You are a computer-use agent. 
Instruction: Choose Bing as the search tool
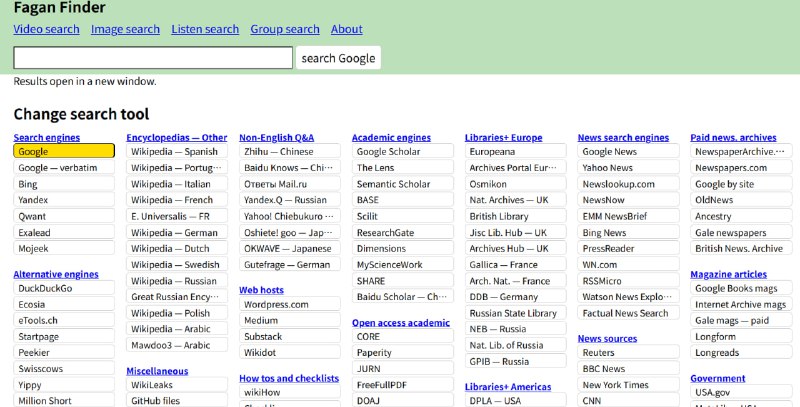[64, 184]
